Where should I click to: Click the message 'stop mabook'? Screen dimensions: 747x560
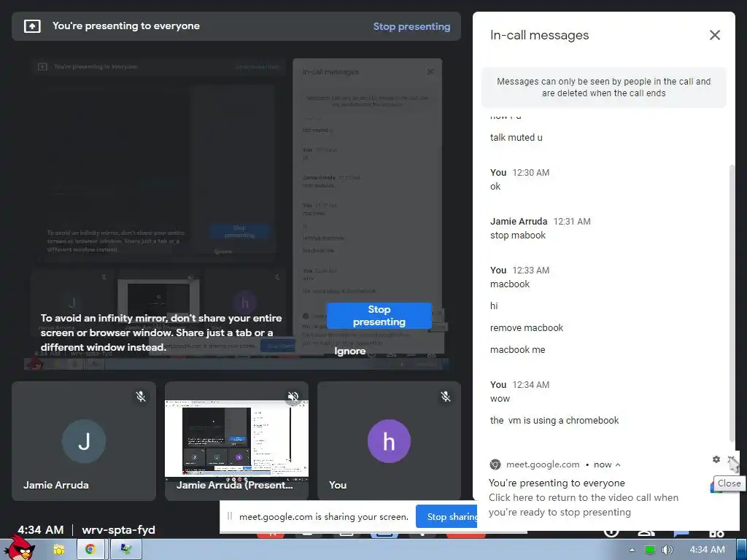pyautogui.click(x=518, y=236)
